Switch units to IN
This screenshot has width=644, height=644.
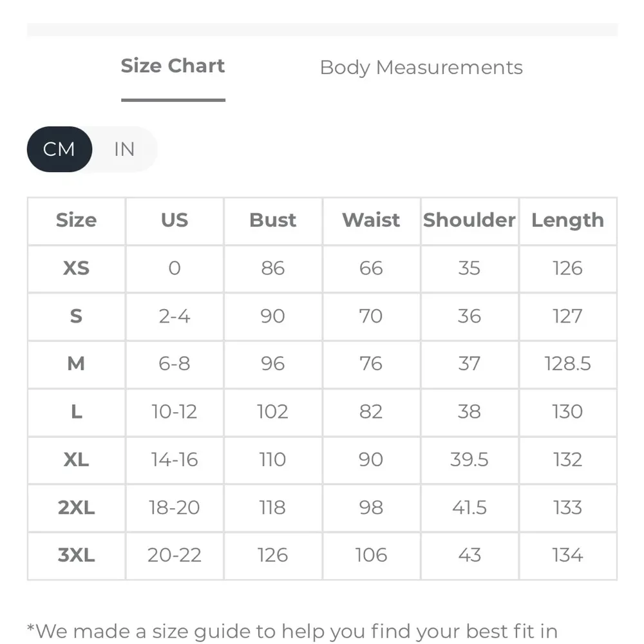tap(124, 149)
